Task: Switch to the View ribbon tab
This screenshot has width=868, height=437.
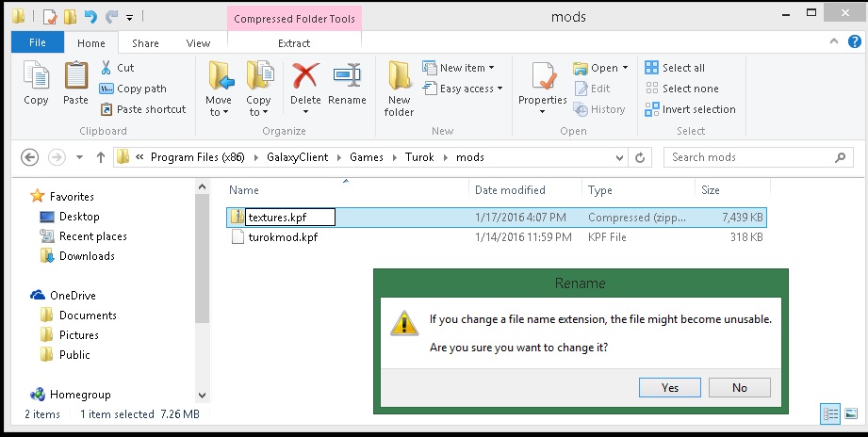Action: (x=198, y=43)
